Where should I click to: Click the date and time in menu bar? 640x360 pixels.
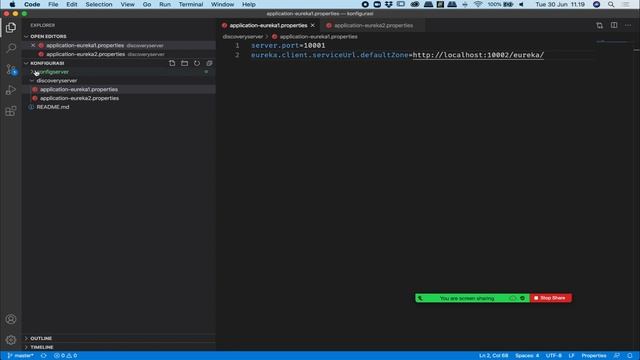560,4
